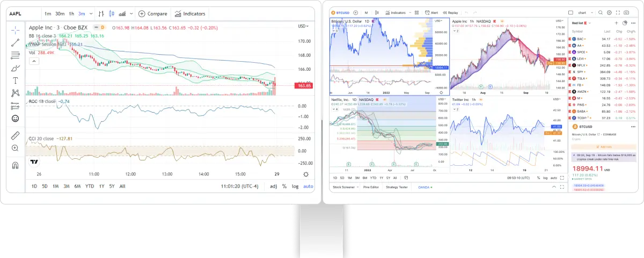Select 5D range on AAPL chart

click(45, 186)
